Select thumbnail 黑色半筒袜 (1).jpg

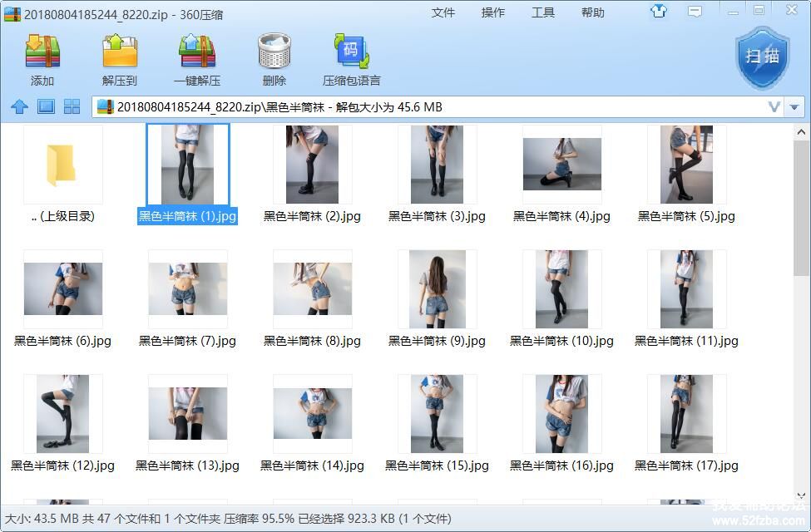[x=188, y=165]
